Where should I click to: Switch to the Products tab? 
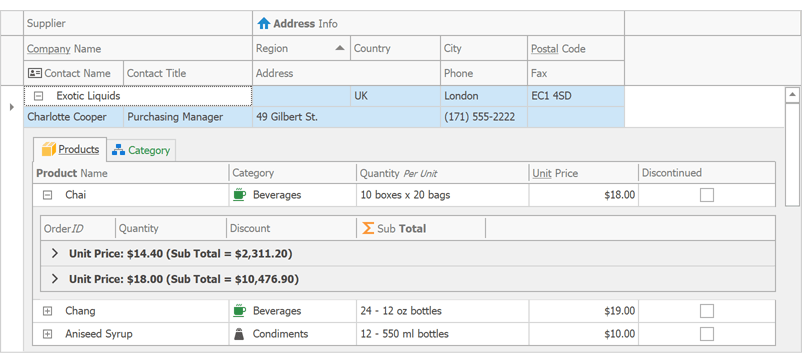click(x=70, y=149)
